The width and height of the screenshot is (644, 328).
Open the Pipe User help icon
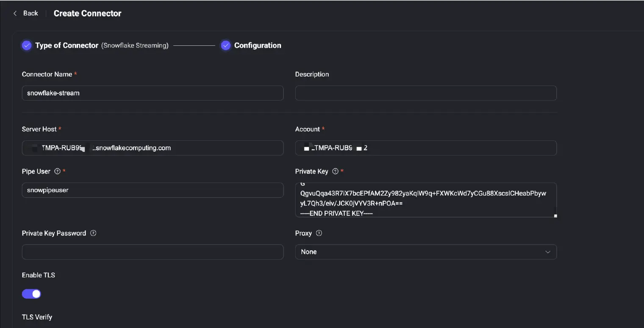point(58,171)
